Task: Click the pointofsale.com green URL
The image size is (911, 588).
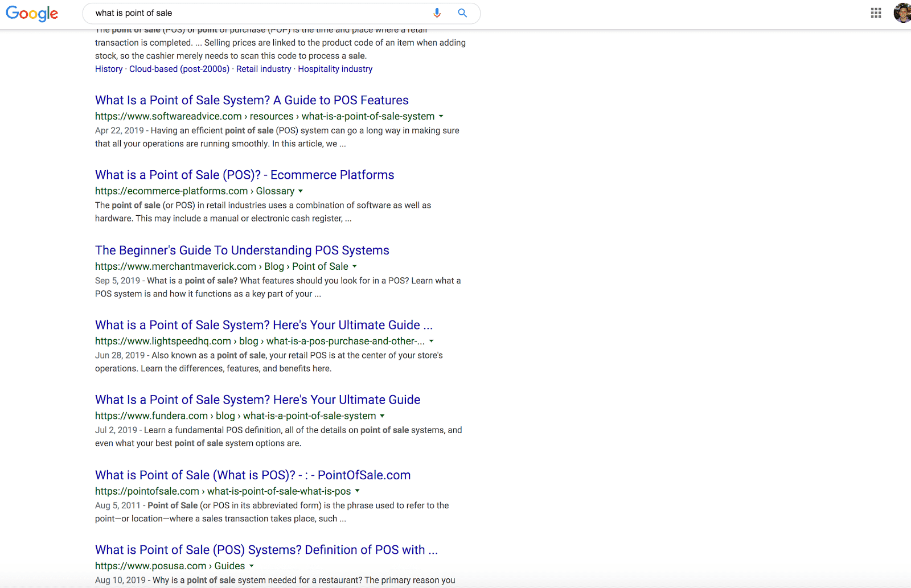Action: [x=223, y=491]
